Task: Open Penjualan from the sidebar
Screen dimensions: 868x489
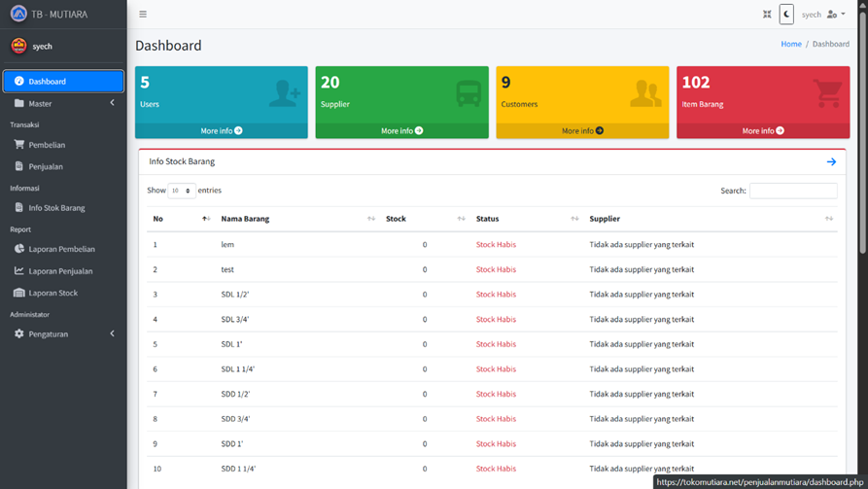Action: (46, 166)
